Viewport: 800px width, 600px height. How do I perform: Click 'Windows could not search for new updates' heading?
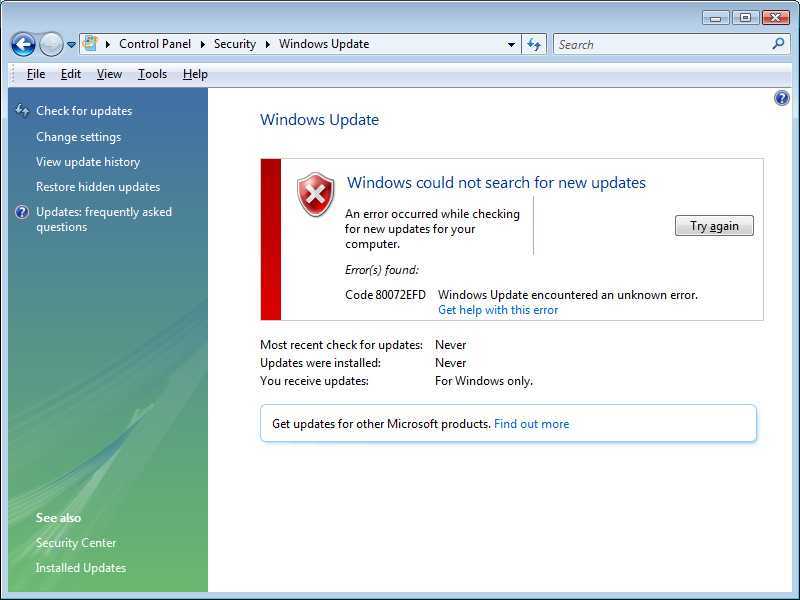click(496, 183)
